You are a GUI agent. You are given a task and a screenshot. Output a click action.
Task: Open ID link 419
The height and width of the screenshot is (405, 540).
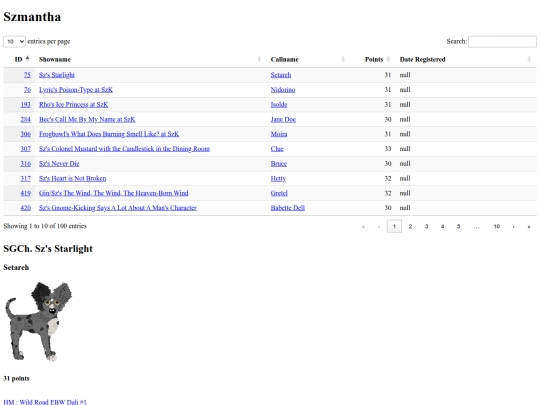tap(25, 193)
